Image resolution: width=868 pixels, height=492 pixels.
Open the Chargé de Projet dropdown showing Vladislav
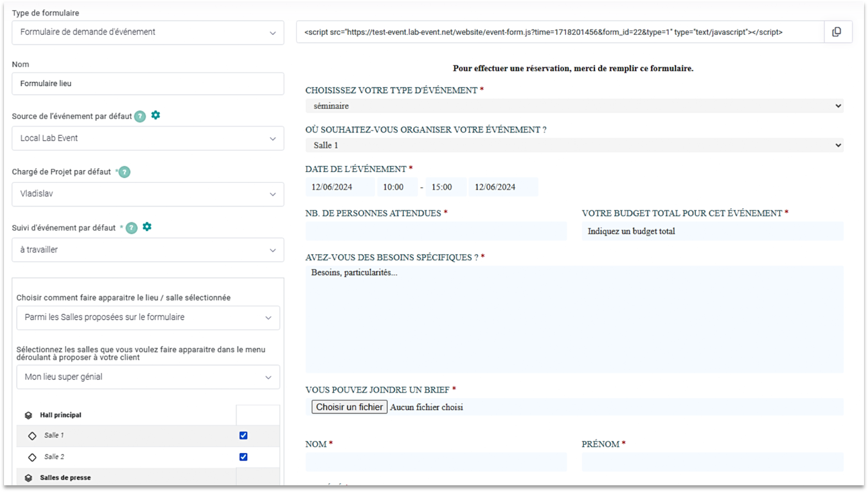pyautogui.click(x=148, y=194)
